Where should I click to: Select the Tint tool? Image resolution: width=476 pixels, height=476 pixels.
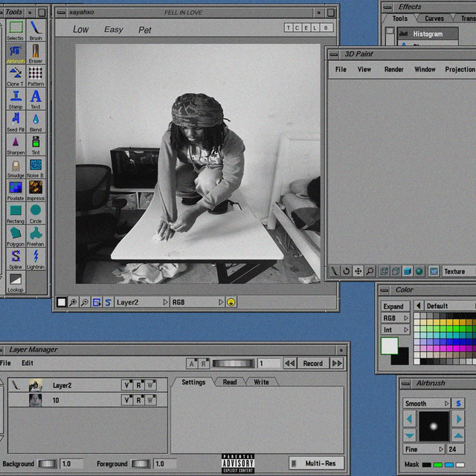tap(36, 145)
